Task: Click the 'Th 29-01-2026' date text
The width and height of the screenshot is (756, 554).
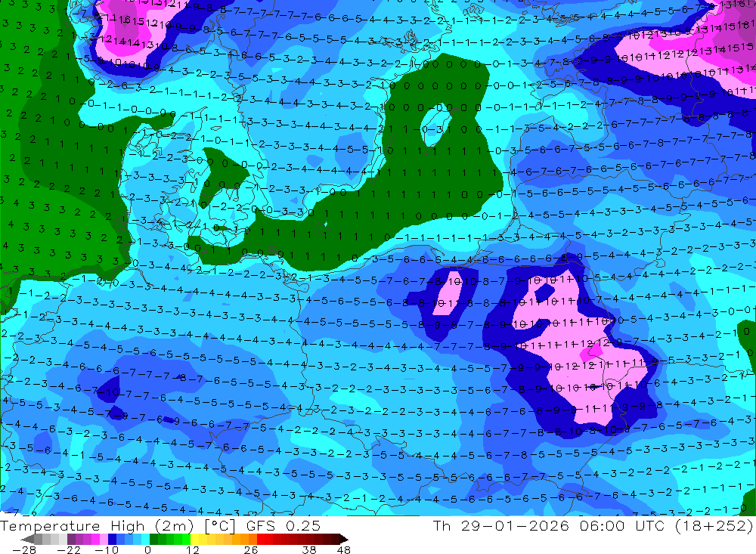Action: (x=501, y=525)
